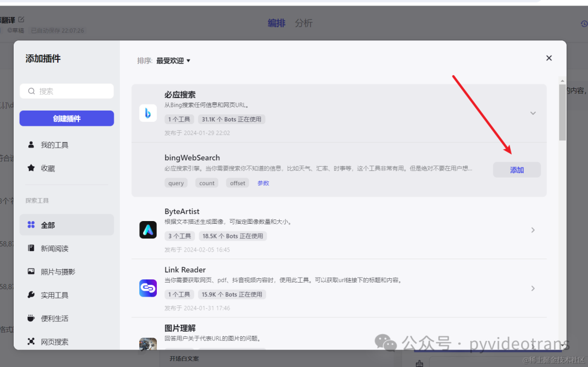Click the 15.9K 个 Bots 正在使用 badge
This screenshot has width=588, height=367.
232,294
